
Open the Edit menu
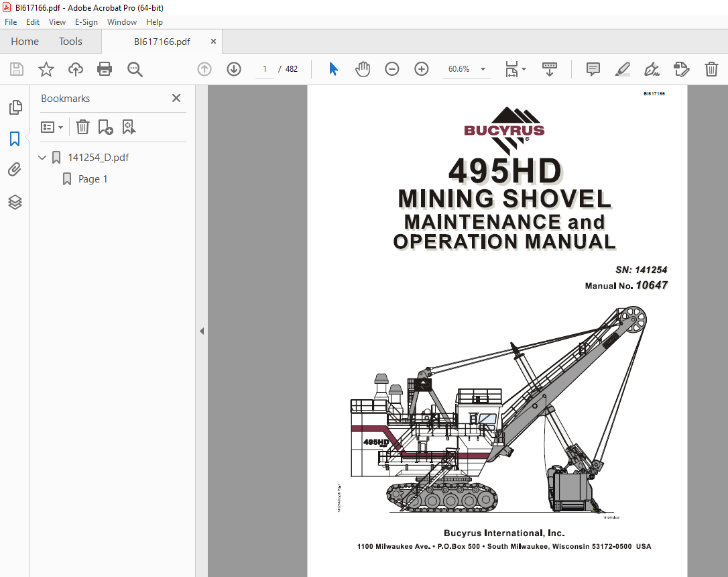coord(32,22)
